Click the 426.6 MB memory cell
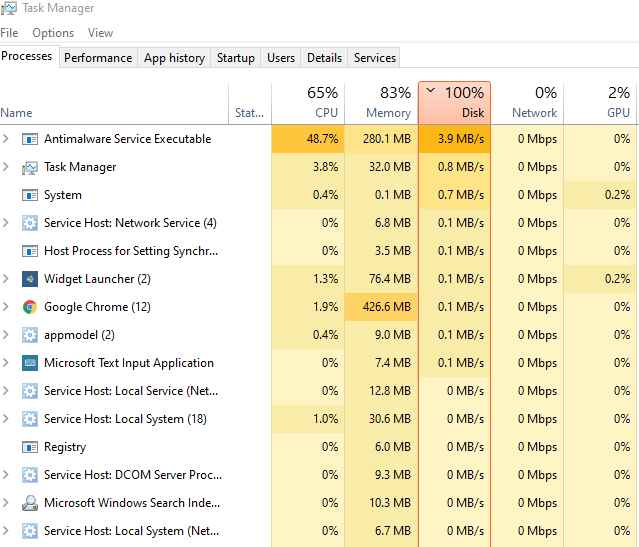Viewport: 639px width, 547px height. pyautogui.click(x=381, y=307)
